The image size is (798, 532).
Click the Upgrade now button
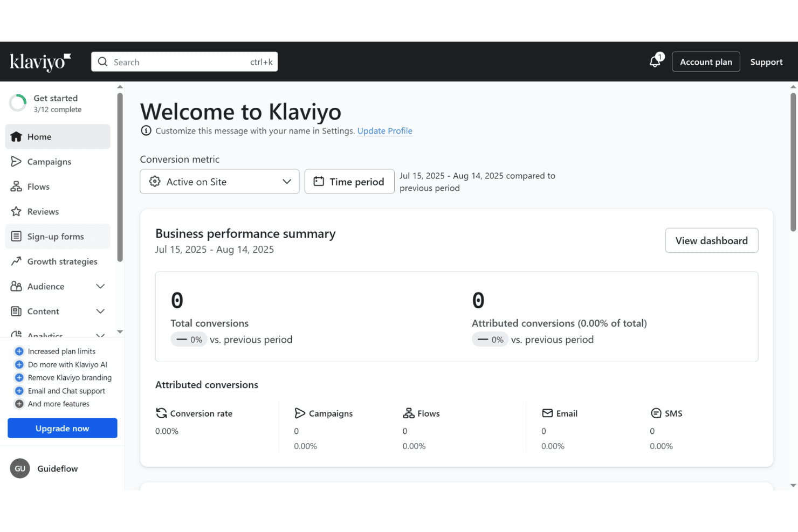[63, 429]
